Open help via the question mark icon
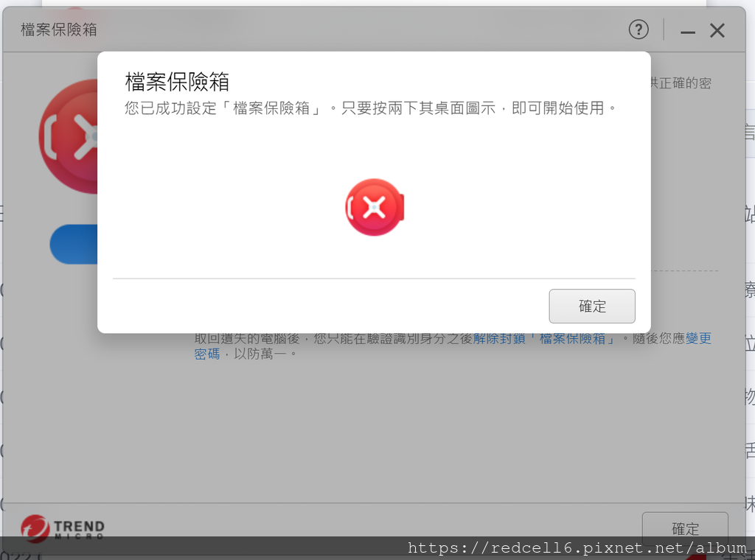The image size is (755, 560). pos(639,29)
